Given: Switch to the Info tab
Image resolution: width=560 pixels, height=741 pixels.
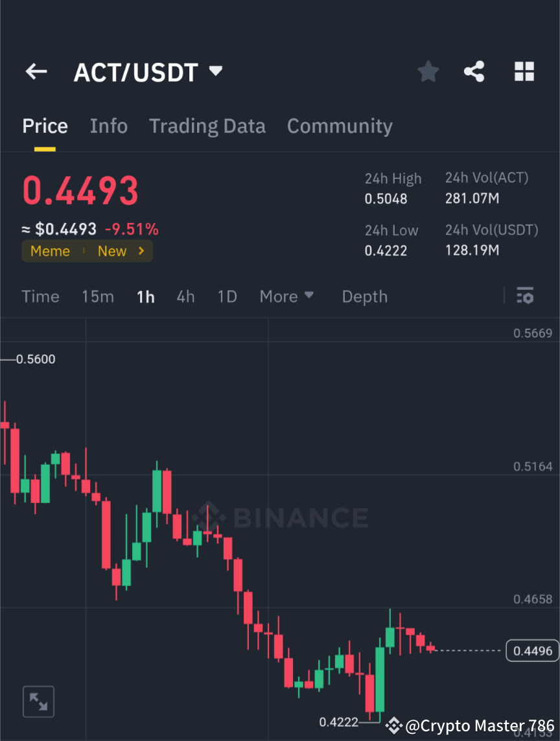Looking at the screenshot, I should pyautogui.click(x=108, y=126).
